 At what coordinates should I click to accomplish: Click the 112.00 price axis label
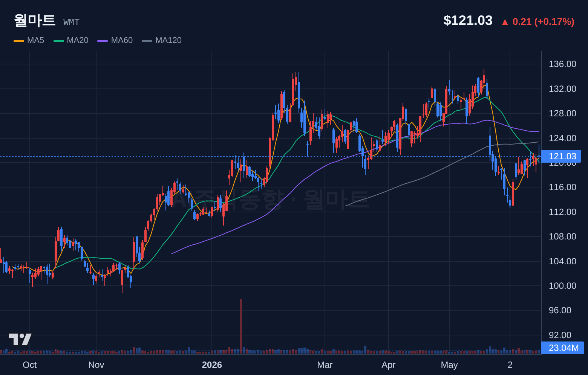[562, 212]
